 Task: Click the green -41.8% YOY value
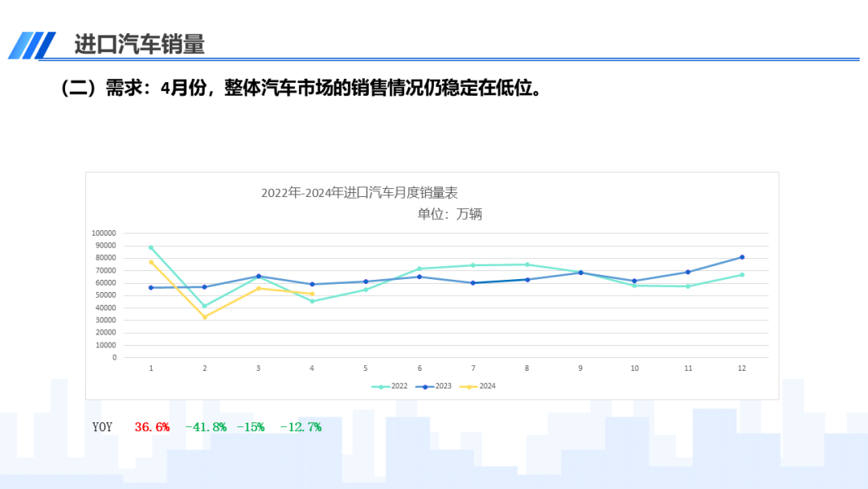pos(205,427)
